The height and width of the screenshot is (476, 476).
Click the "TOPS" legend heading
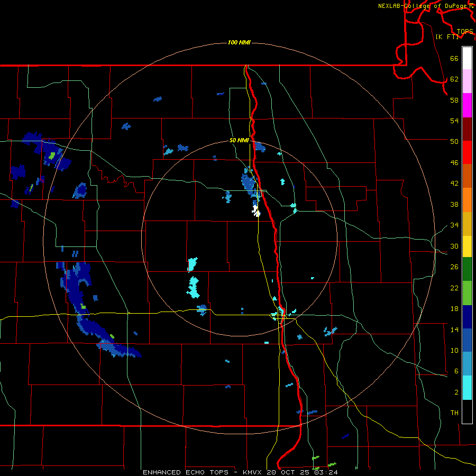point(465,32)
